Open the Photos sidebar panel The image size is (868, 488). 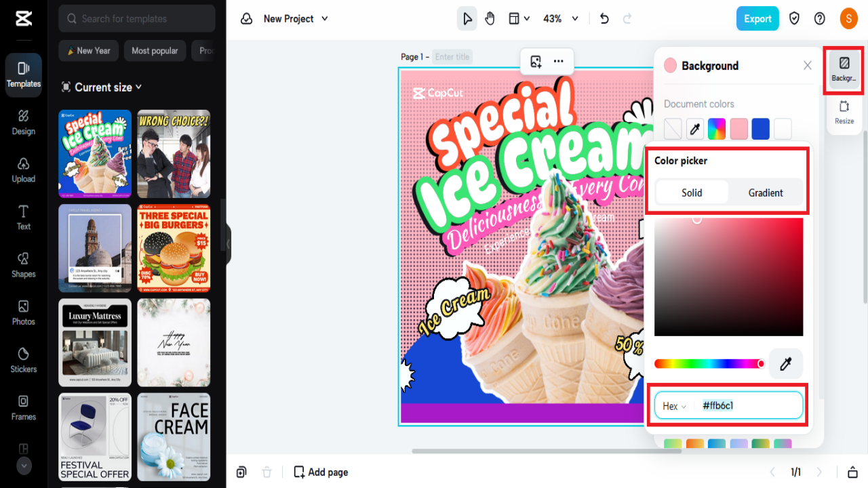click(24, 312)
